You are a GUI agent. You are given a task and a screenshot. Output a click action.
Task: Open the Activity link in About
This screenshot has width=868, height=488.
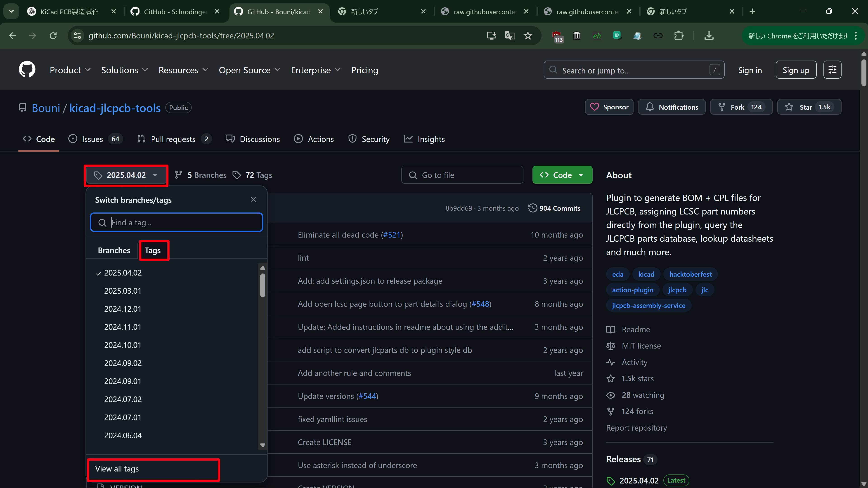coord(627,362)
